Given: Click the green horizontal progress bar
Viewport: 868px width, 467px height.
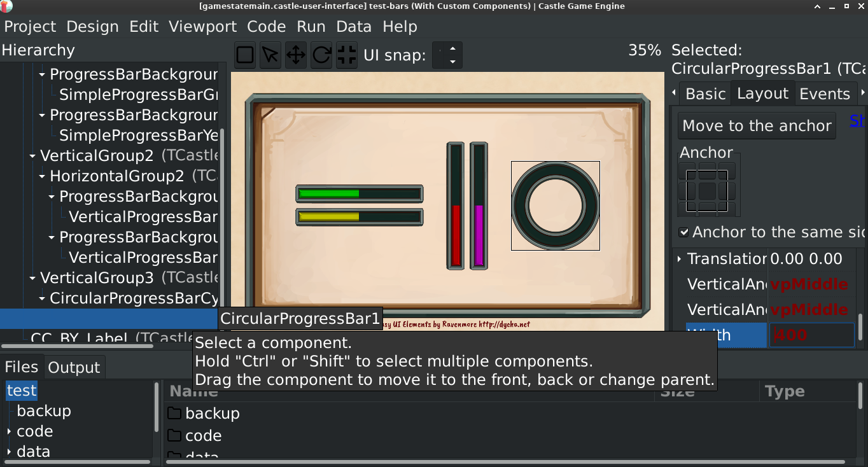Looking at the screenshot, I should 360,193.
